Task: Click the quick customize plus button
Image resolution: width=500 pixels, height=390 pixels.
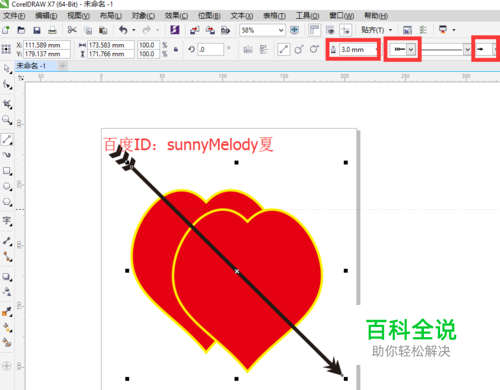Action: (x=7, y=366)
